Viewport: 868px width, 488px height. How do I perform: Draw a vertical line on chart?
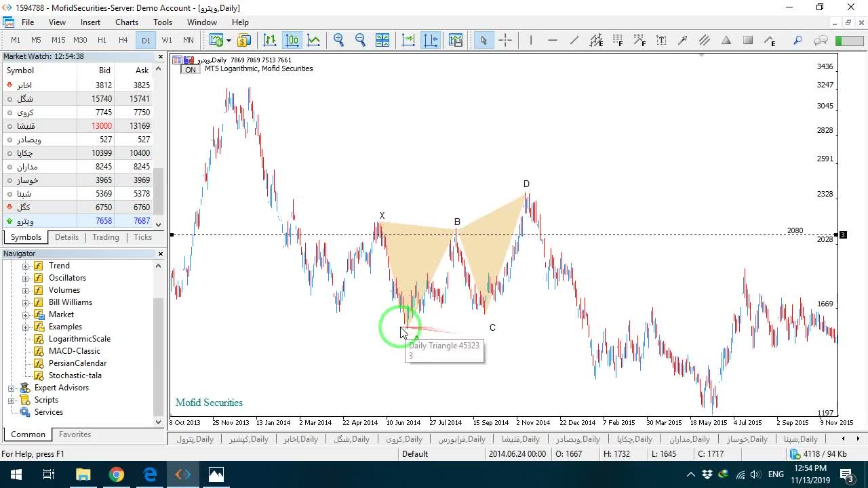coord(531,40)
